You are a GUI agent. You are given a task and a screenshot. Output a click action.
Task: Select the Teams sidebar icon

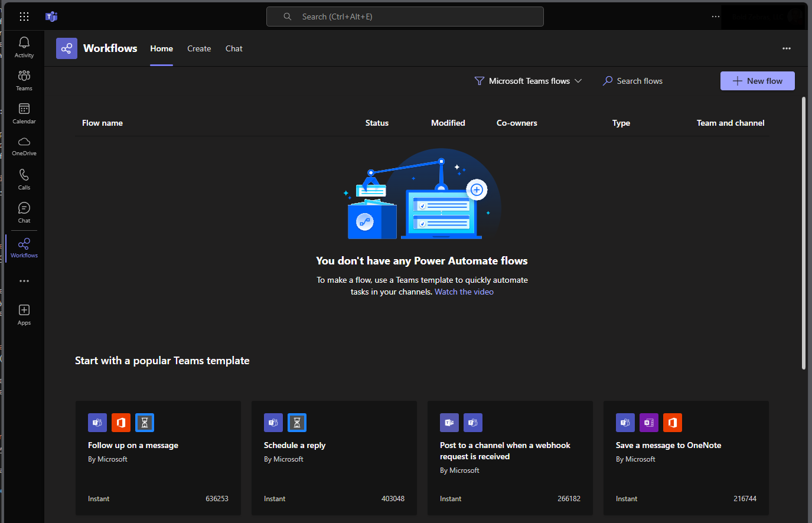coord(24,80)
